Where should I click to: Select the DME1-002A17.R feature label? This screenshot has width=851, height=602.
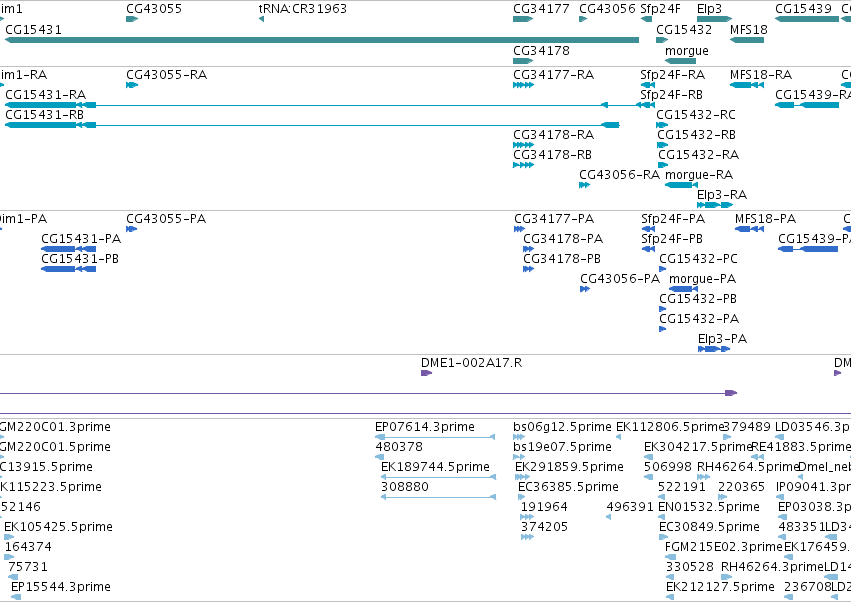(472, 363)
